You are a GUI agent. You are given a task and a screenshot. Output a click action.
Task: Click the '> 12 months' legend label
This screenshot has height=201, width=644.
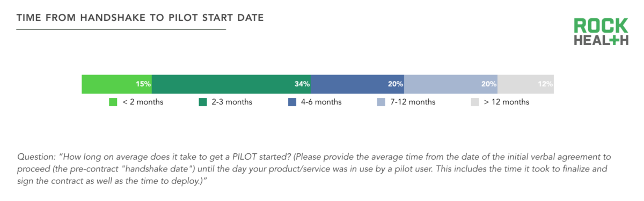507,102
